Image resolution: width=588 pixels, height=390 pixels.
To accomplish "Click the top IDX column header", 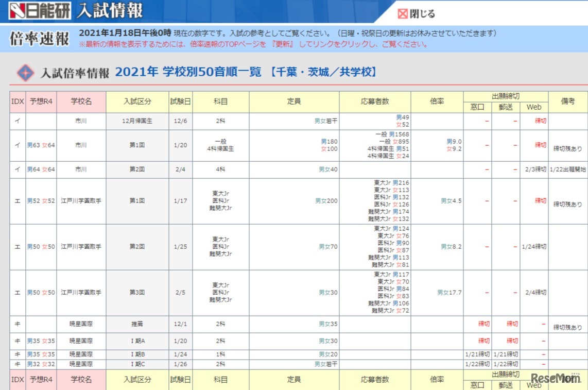I will pos(18,101).
